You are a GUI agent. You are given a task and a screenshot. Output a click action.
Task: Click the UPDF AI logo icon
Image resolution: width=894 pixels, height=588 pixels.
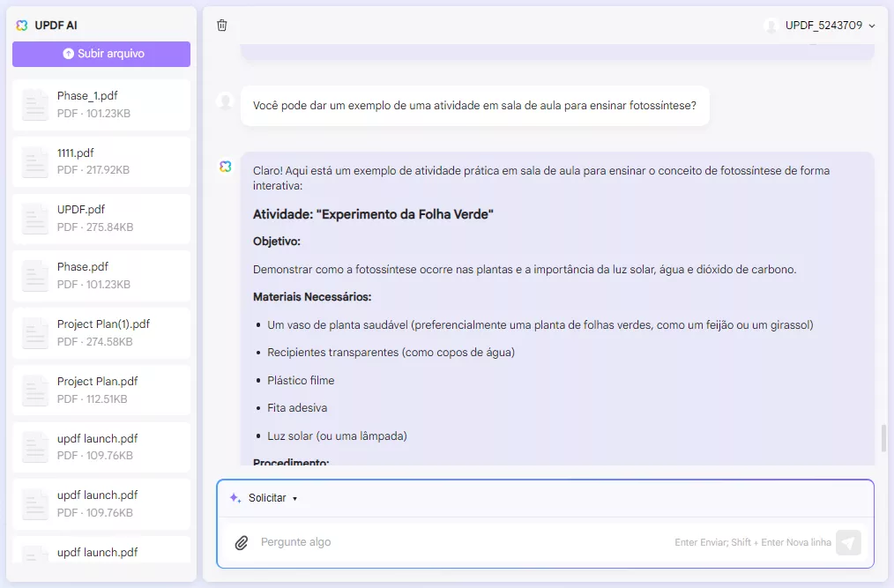click(x=21, y=25)
